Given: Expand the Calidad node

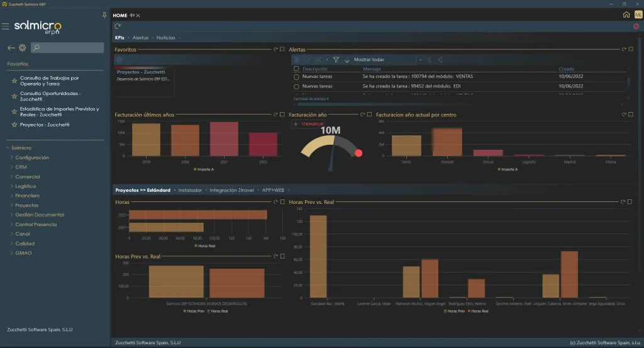Looking at the screenshot, I should point(12,244).
